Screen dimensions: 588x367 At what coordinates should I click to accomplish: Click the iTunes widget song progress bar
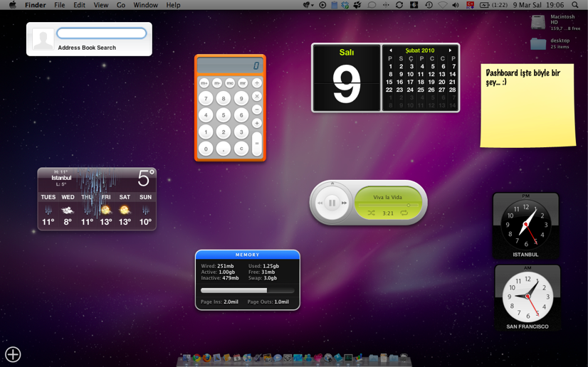388,205
